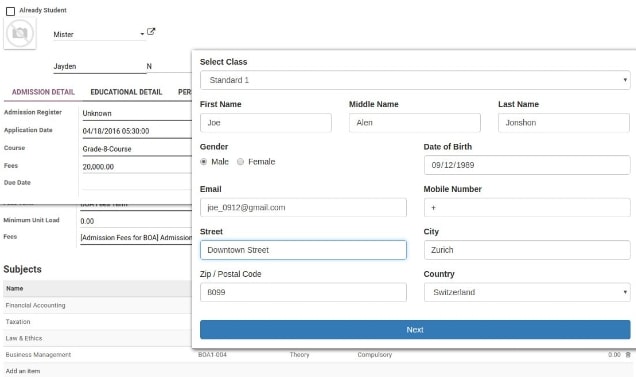Delete Business Management row with trash icon
636x377 pixels.
click(x=628, y=355)
